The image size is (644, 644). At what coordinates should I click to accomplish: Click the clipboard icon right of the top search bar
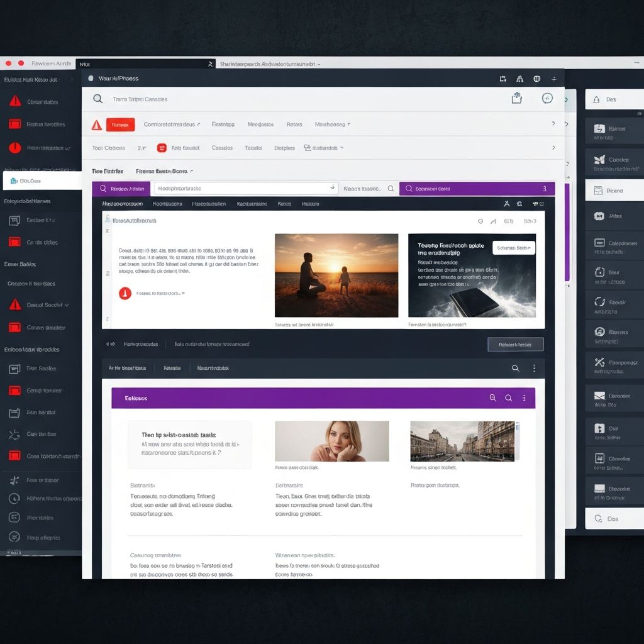click(x=516, y=98)
